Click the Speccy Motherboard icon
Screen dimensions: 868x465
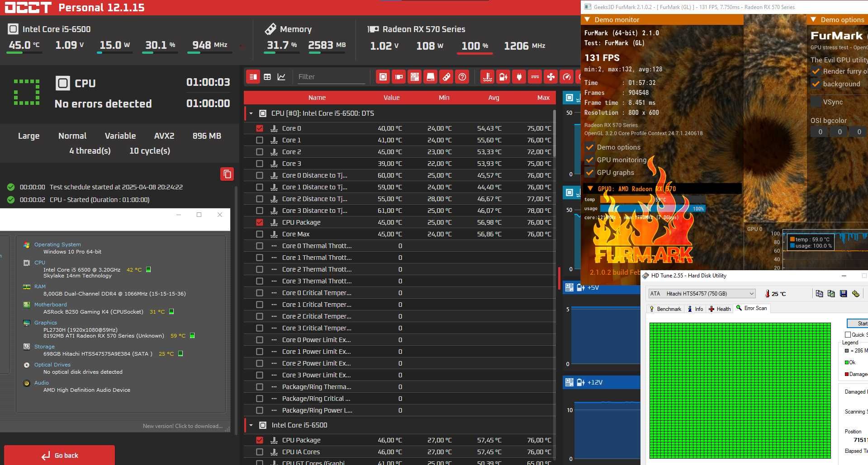27,305
